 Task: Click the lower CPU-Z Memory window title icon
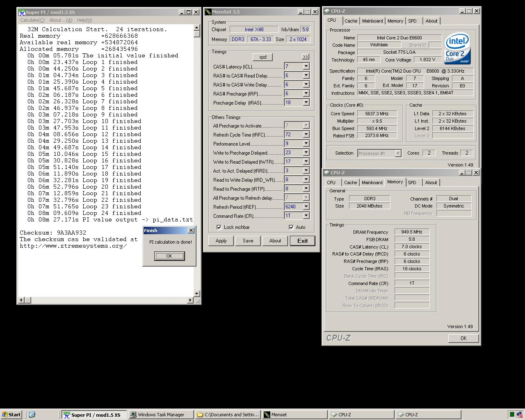click(x=327, y=173)
